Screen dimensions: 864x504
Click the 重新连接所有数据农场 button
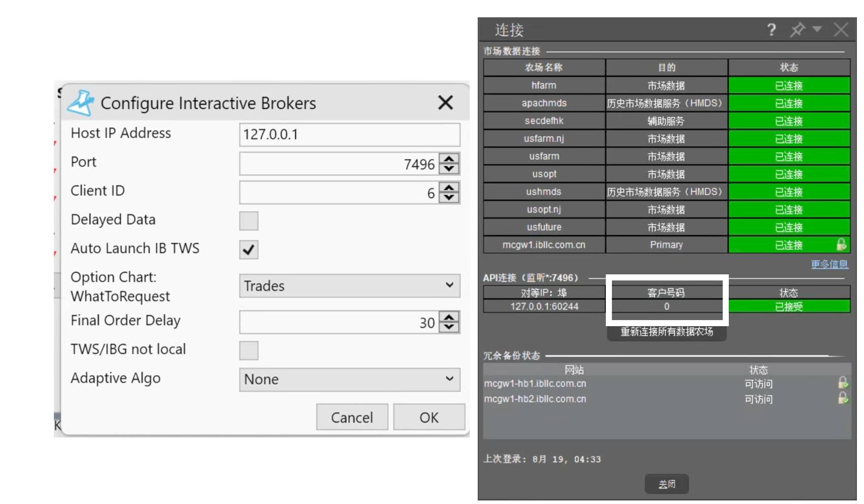click(667, 332)
